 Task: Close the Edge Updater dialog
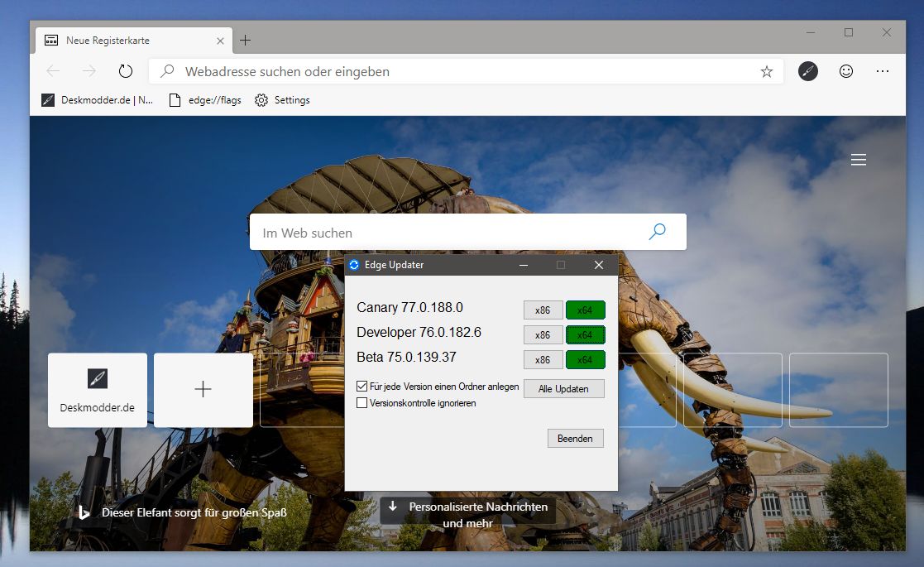click(599, 265)
